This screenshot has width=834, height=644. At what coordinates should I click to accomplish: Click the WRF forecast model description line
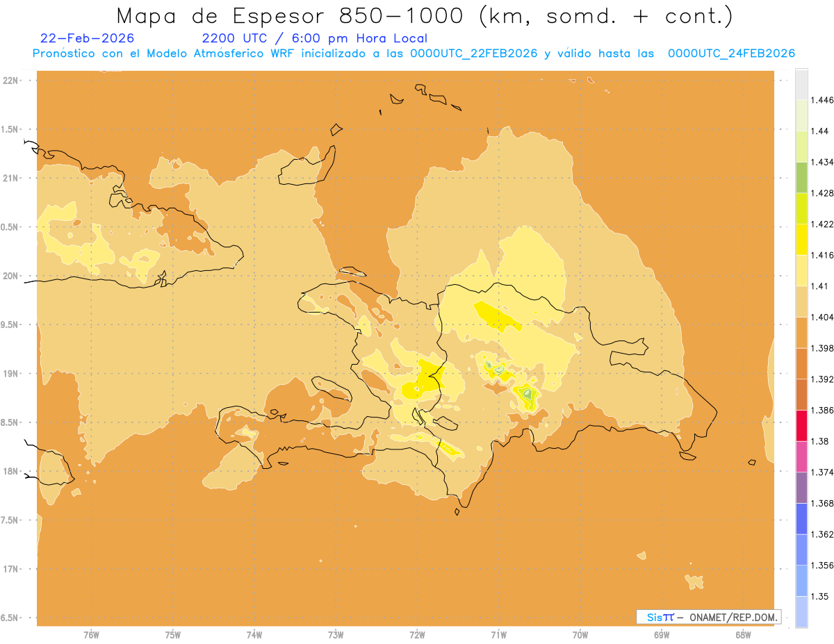(x=414, y=53)
